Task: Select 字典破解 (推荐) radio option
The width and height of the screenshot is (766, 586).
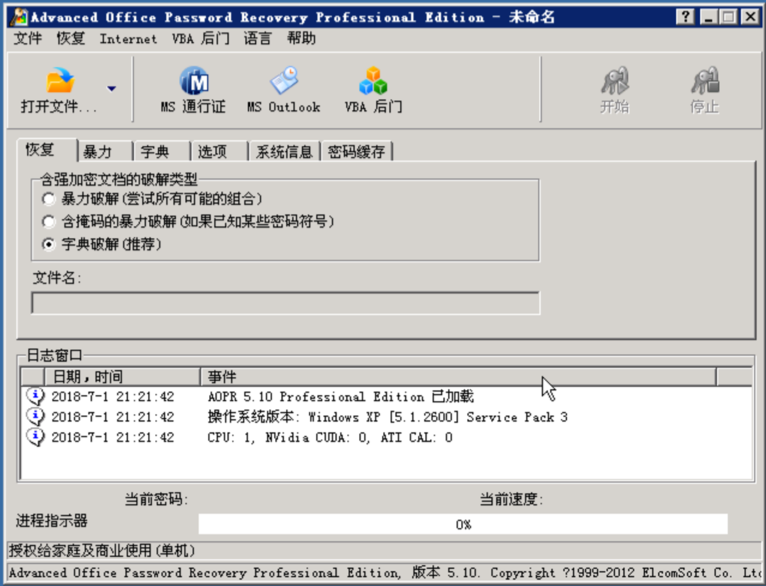Action: 48,244
